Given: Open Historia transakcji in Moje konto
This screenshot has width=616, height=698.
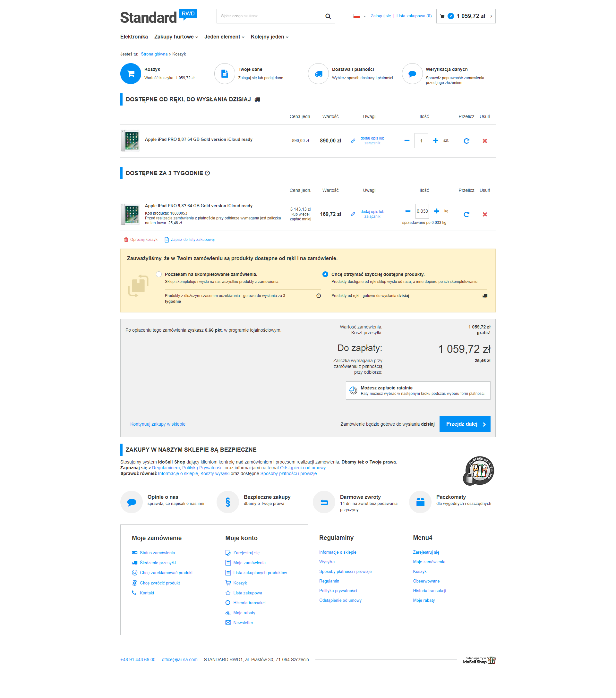Looking at the screenshot, I should pos(250,603).
